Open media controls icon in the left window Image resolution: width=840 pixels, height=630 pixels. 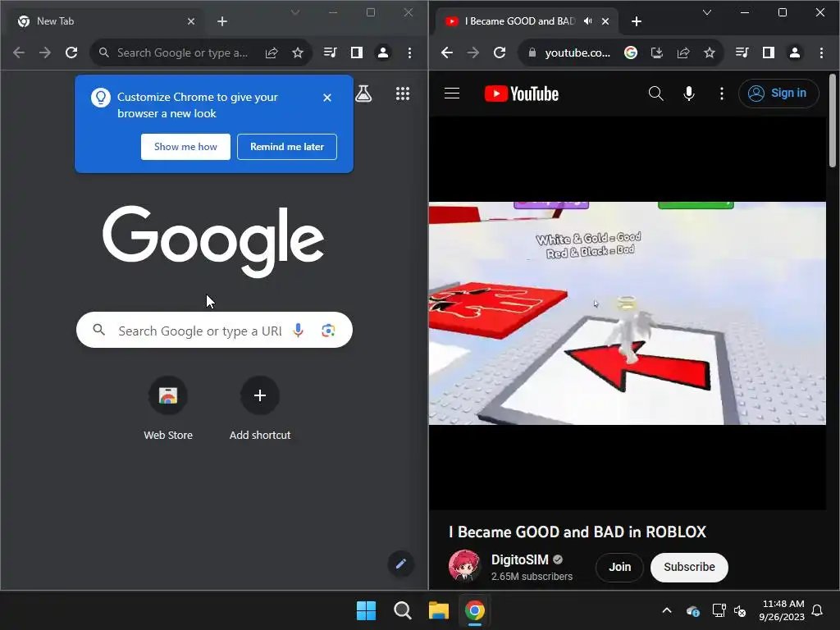330,52
